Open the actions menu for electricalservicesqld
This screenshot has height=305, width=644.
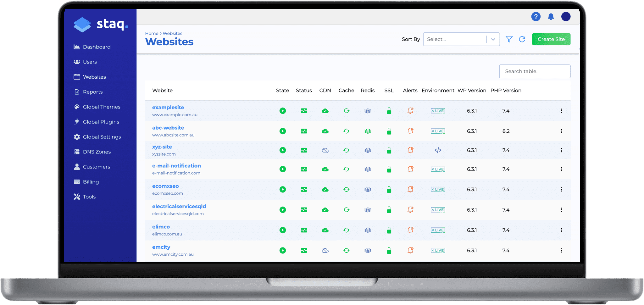pyautogui.click(x=562, y=210)
